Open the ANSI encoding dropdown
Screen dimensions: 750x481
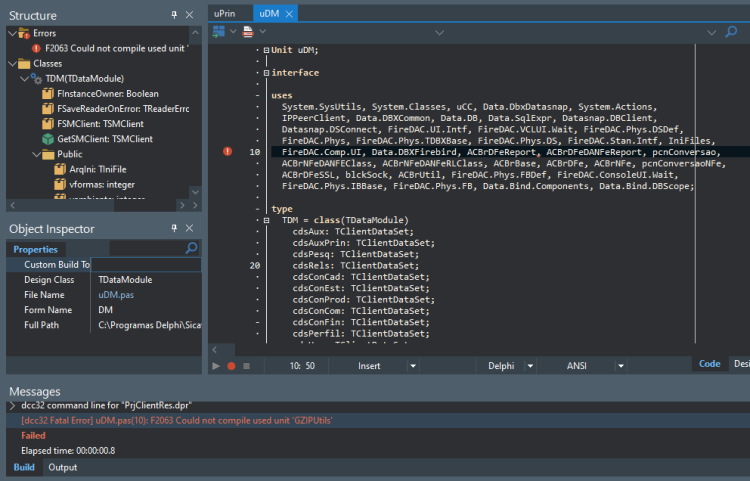pyautogui.click(x=621, y=366)
